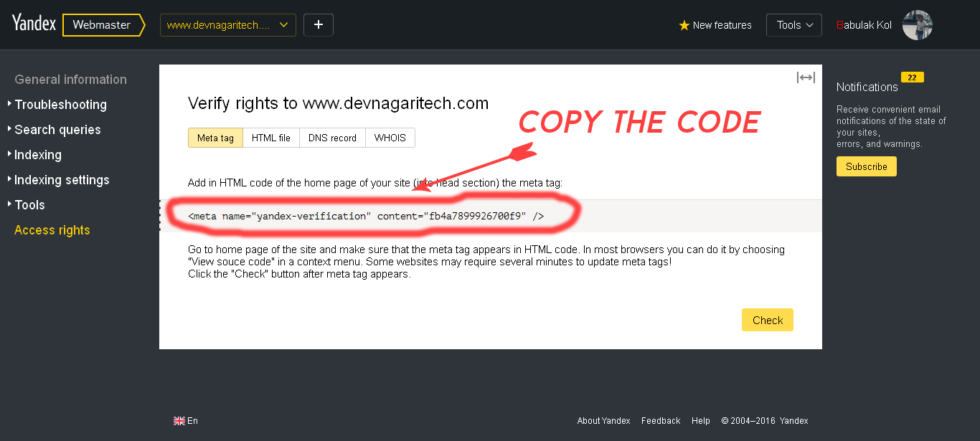Switch to the WHOIS tab

pyautogui.click(x=390, y=138)
